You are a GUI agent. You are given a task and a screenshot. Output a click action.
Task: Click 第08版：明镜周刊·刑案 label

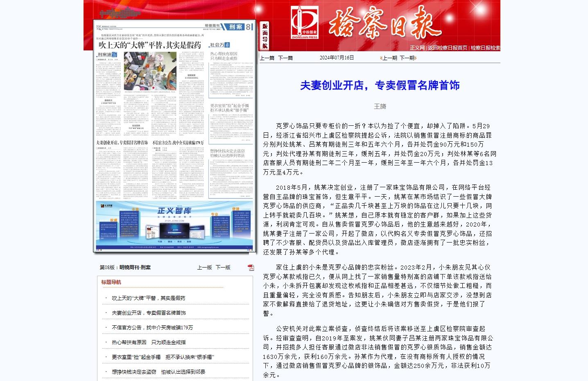tap(125, 268)
